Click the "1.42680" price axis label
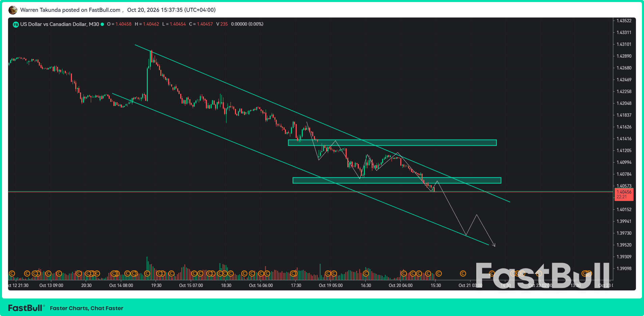This screenshot has width=644, height=316. (624, 68)
